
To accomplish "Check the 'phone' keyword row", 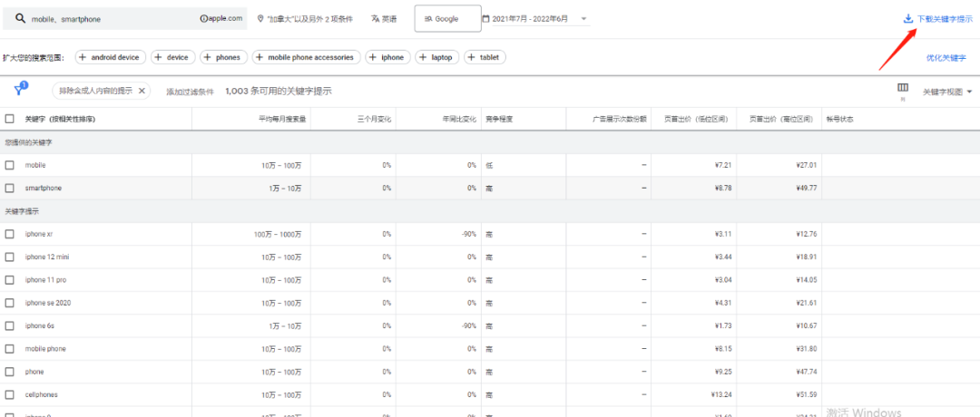I will [9, 372].
